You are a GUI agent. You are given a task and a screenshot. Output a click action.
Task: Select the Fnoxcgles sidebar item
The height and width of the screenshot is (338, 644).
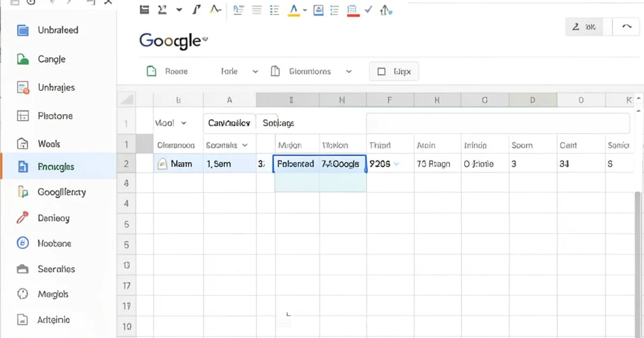(x=56, y=167)
